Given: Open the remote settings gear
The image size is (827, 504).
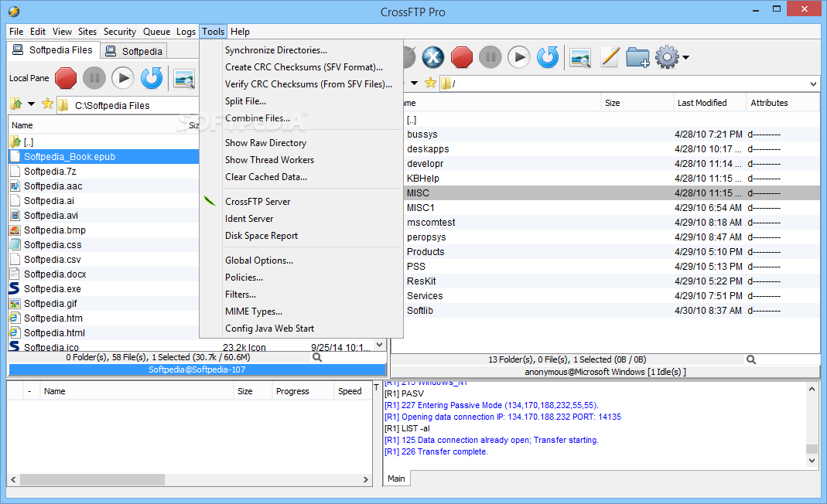Looking at the screenshot, I should tap(667, 57).
